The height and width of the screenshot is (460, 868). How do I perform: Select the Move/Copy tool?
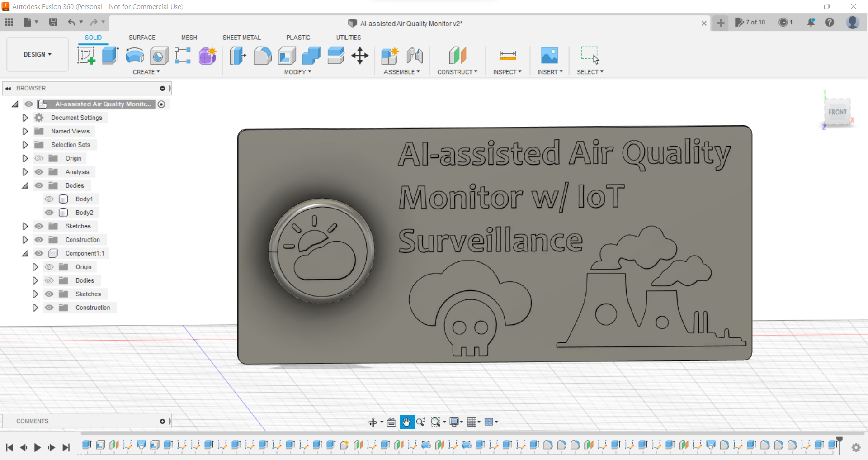[x=360, y=56]
